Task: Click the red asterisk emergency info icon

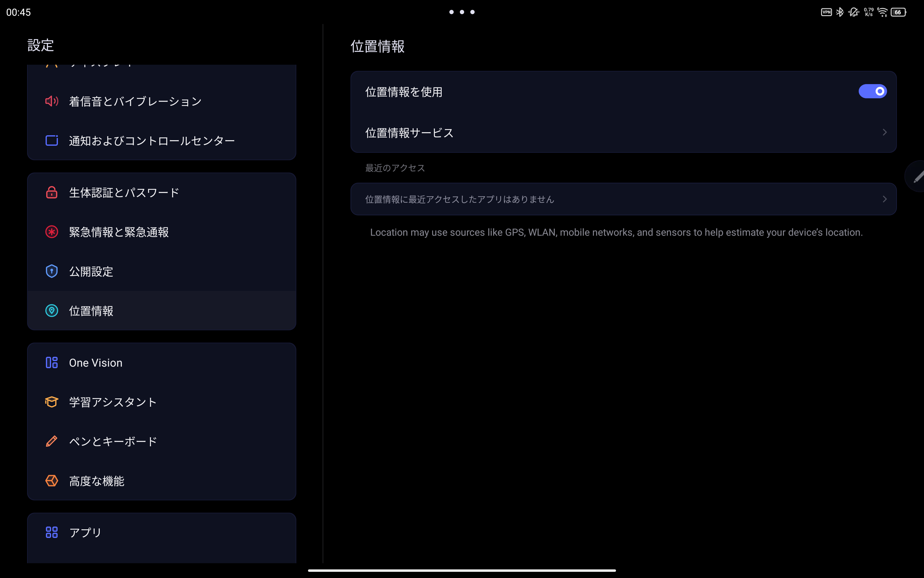Action: coord(51,232)
